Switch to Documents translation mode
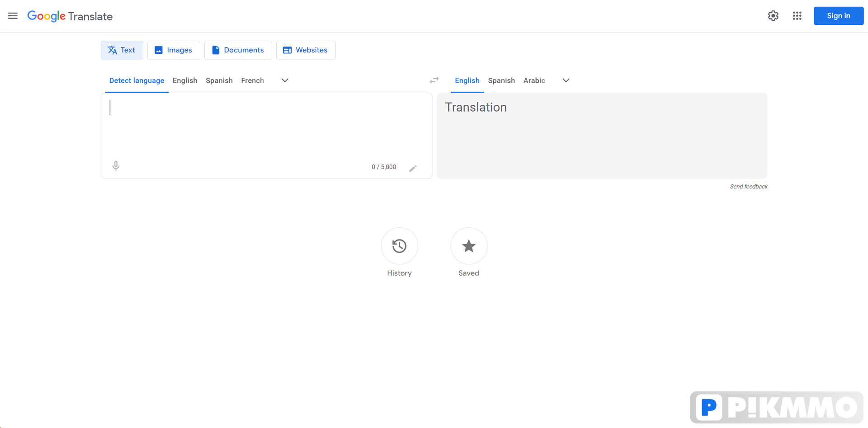The image size is (868, 428). (238, 50)
